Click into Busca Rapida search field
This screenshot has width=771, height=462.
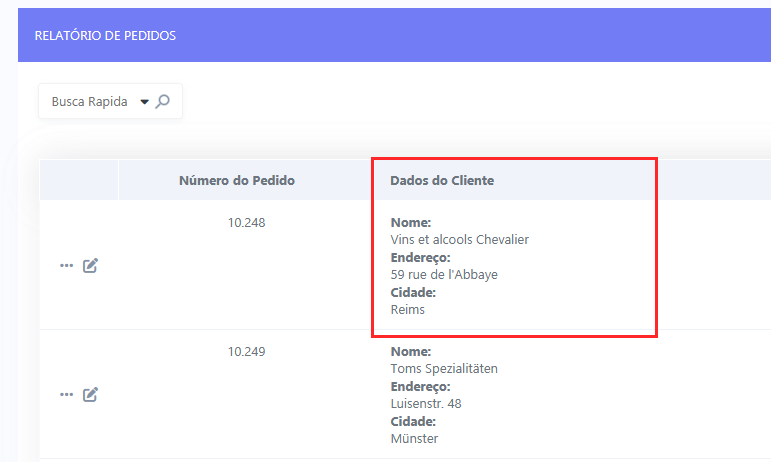89,101
